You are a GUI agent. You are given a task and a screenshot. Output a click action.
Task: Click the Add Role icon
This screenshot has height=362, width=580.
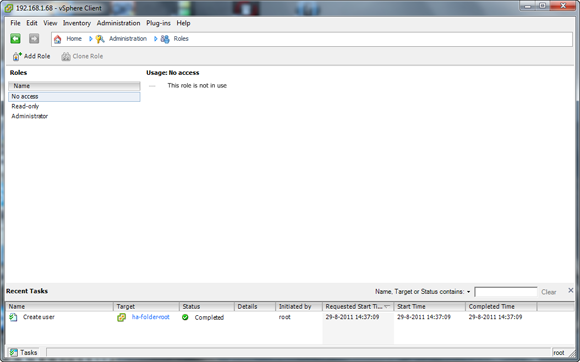point(17,56)
